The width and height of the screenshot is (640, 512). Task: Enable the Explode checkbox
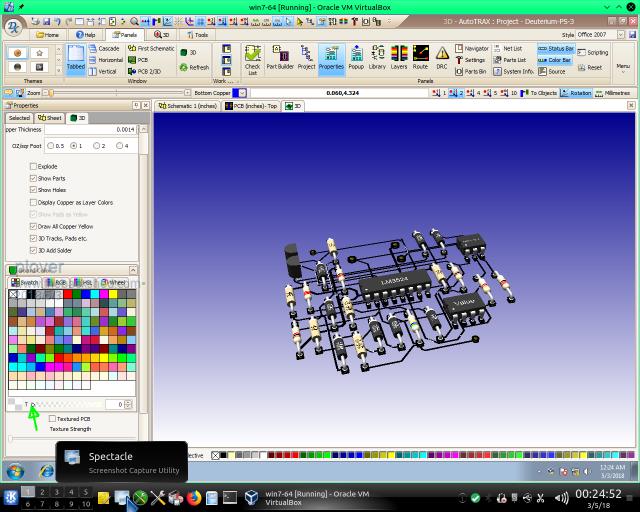pyautogui.click(x=34, y=166)
